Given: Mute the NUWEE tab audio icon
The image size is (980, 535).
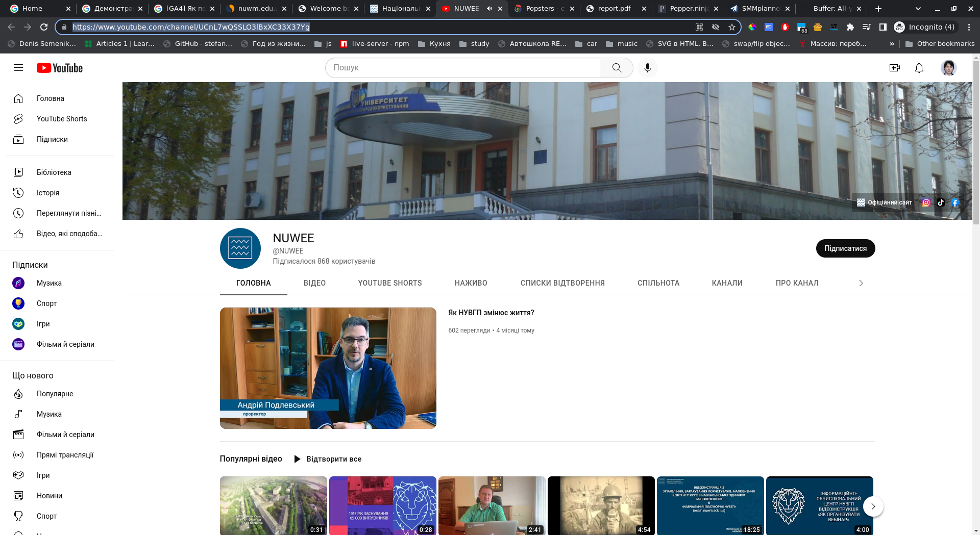Looking at the screenshot, I should (x=489, y=9).
